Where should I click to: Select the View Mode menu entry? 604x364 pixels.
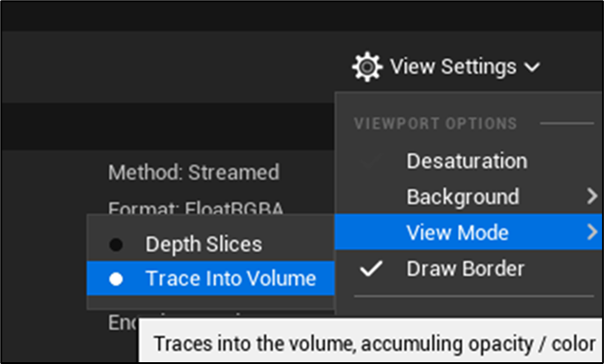pos(457,232)
